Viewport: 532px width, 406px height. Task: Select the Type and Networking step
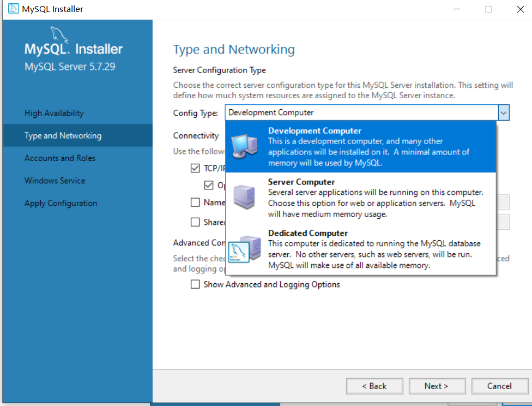(x=78, y=135)
